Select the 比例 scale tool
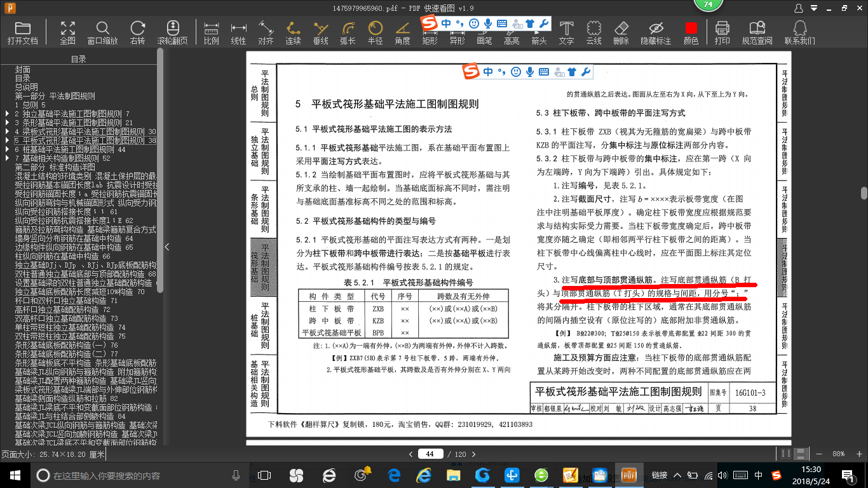This screenshot has height=488, width=868. [212, 32]
